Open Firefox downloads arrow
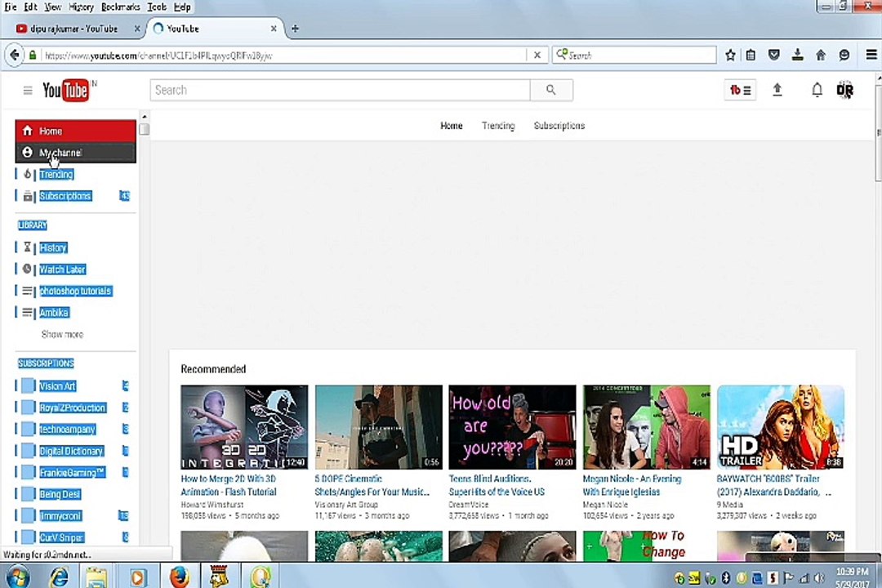 (x=798, y=55)
